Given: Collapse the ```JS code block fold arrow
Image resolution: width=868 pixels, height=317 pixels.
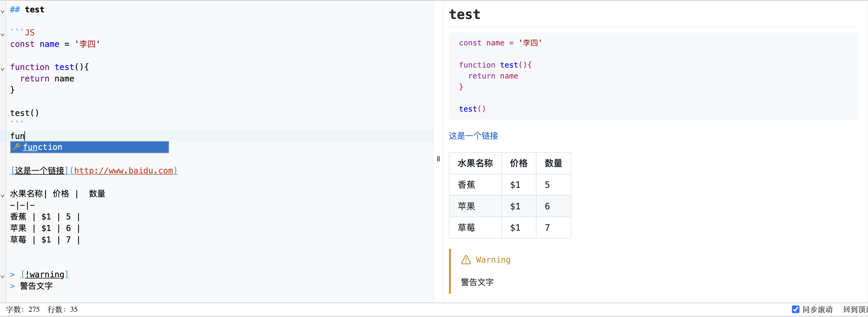Looking at the screenshot, I should [x=3, y=35].
